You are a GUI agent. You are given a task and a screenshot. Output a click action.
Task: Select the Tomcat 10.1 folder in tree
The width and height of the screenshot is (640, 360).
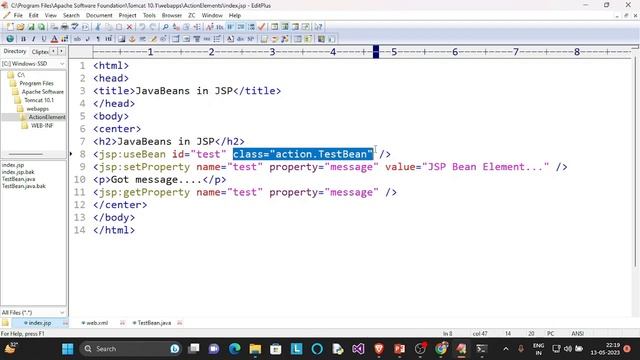coord(39,100)
